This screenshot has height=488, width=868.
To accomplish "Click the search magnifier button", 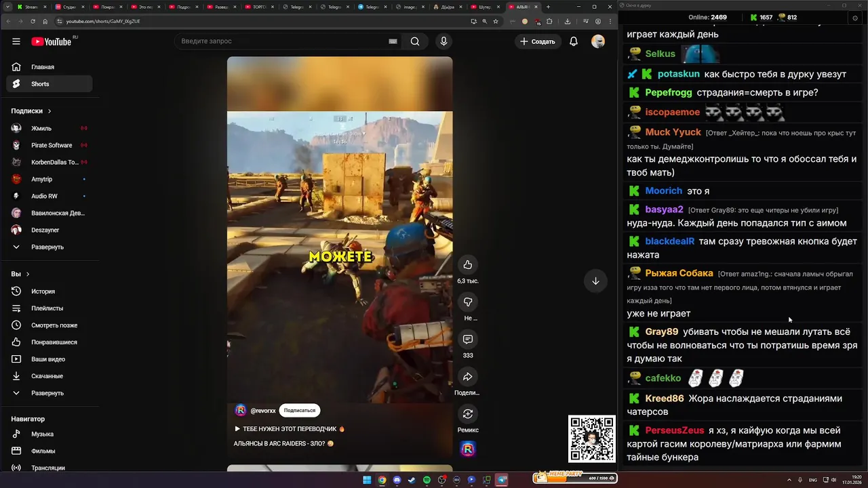I will tap(415, 41).
